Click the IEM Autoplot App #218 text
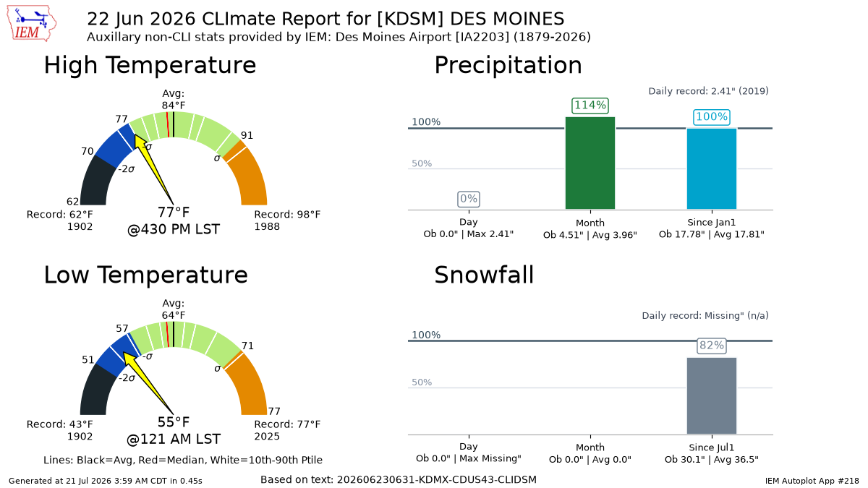The height and width of the screenshot is (488, 868). pos(812,481)
